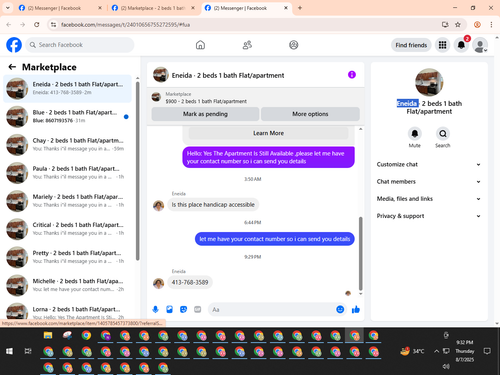Click the conversation list scrollbar
This screenshot has width=500, height=375.
(x=137, y=170)
